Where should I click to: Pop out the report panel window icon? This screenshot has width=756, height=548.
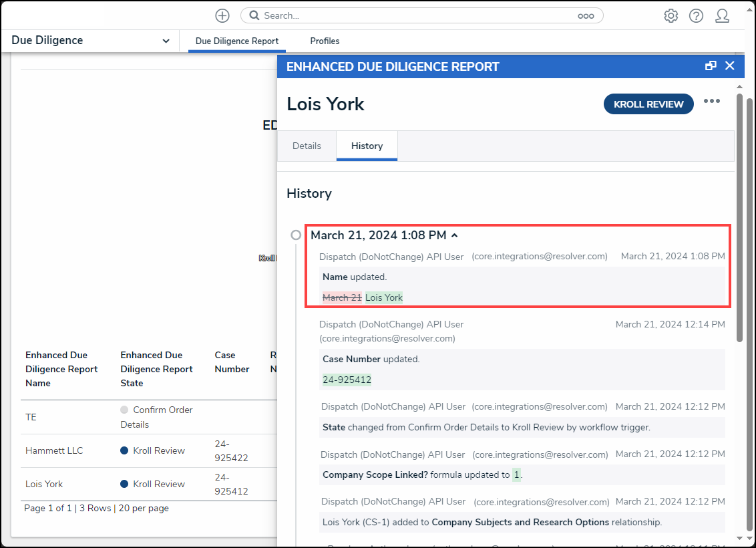[710, 65]
